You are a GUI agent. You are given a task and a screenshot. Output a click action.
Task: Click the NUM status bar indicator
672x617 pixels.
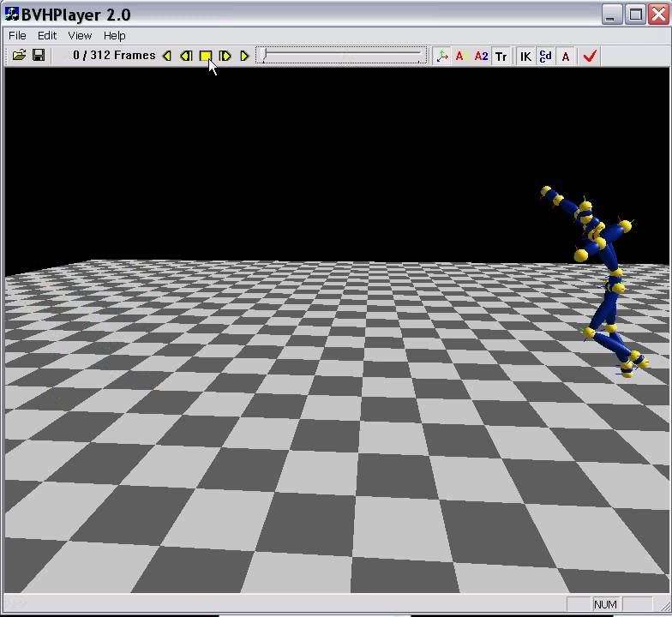(x=605, y=604)
